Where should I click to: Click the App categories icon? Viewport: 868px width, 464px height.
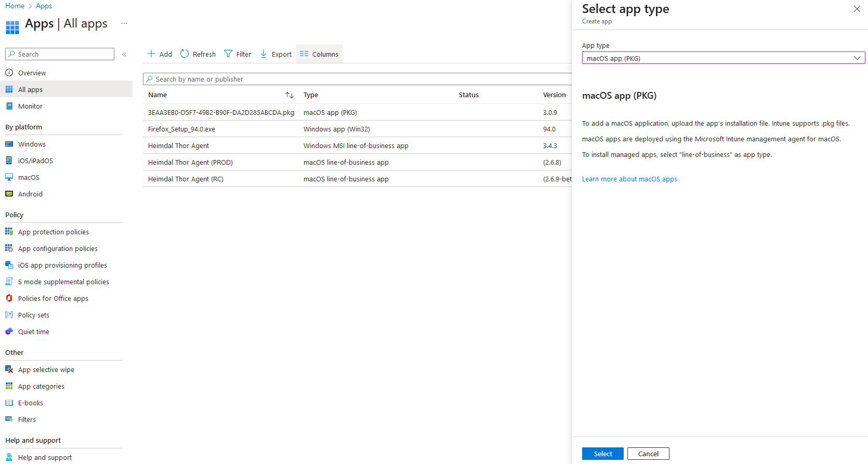9,386
